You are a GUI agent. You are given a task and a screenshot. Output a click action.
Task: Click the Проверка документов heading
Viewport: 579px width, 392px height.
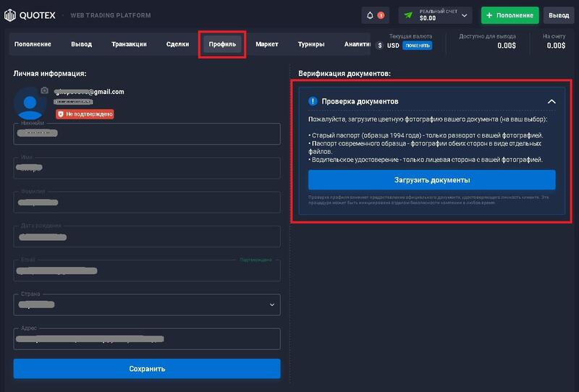(360, 101)
